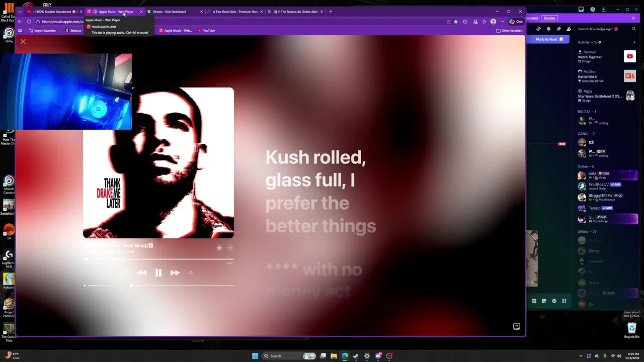Open the Steam icon on the taskbar

(356, 356)
